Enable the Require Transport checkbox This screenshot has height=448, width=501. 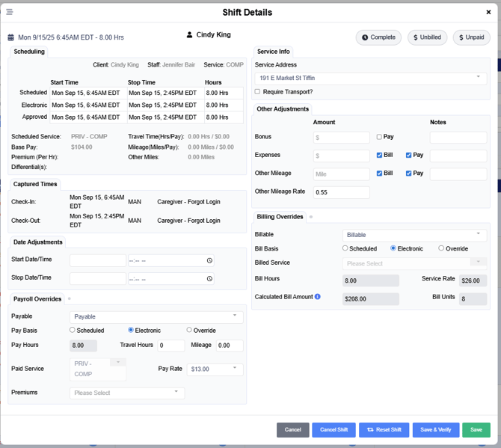coord(258,92)
